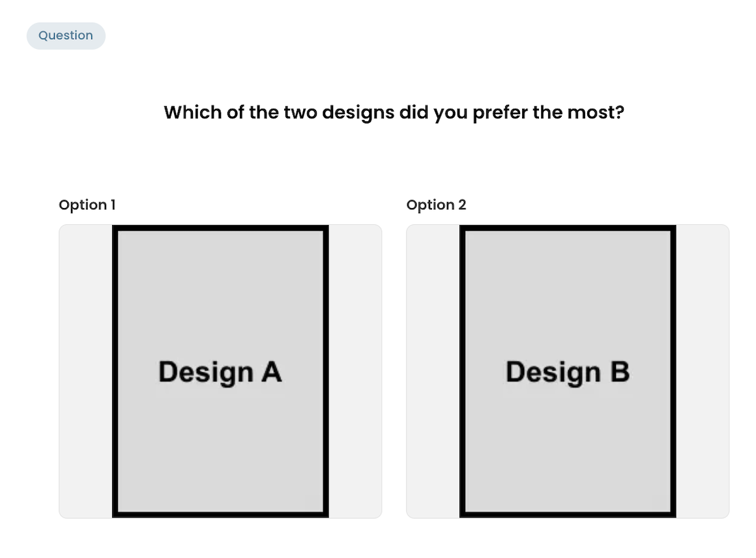
Task: Select the Design A image
Action: (x=220, y=372)
